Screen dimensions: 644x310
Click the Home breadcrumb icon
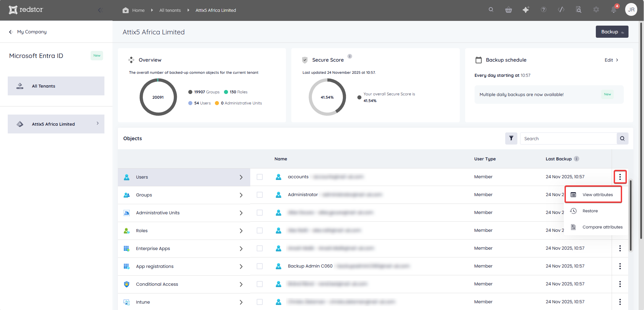(x=126, y=10)
